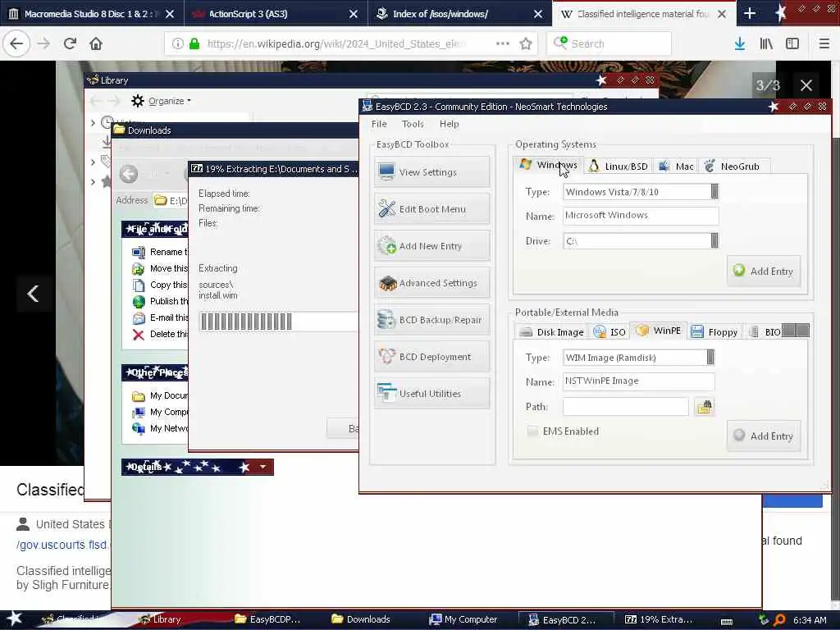
Task: Open the tab overflow arrows beside the BIO tab
Action: [x=796, y=331]
